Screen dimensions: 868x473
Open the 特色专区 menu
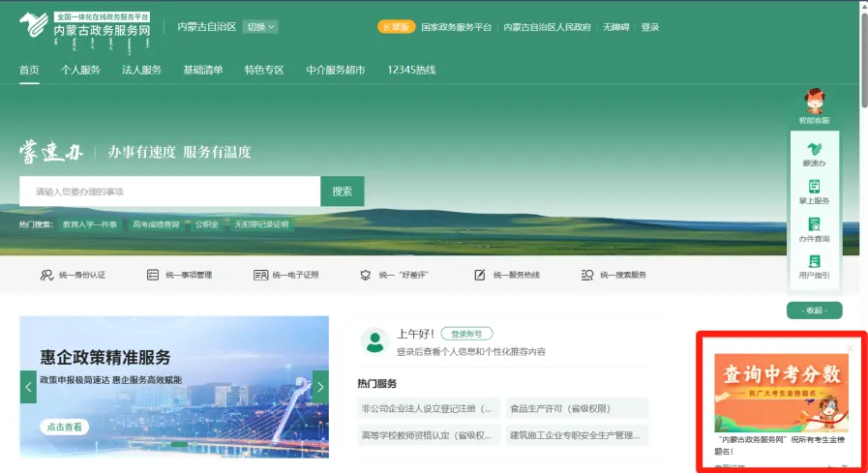pos(264,70)
